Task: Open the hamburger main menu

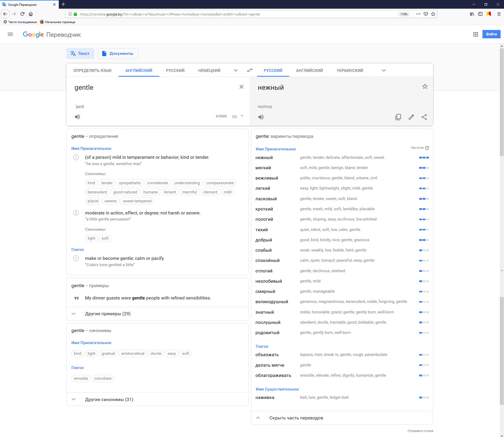Action: pos(10,34)
